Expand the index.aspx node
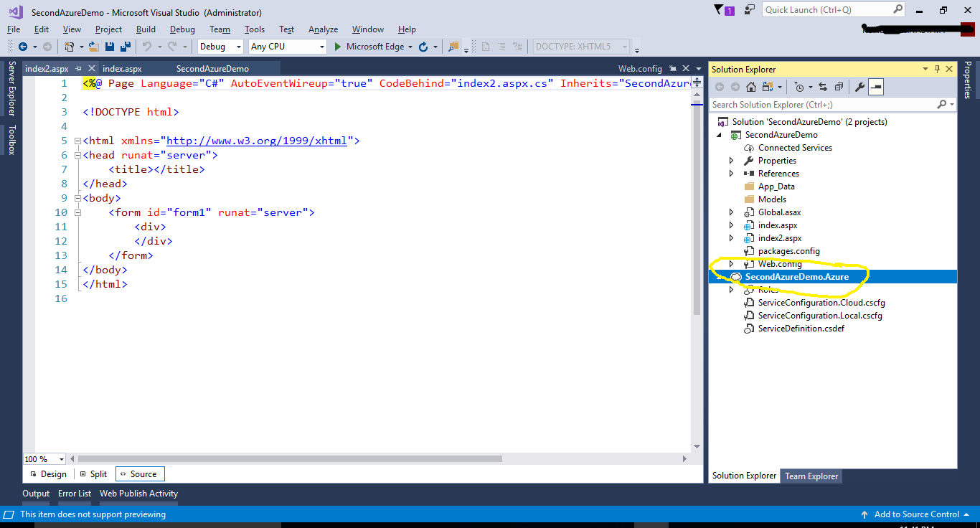980x528 pixels. [x=732, y=225]
